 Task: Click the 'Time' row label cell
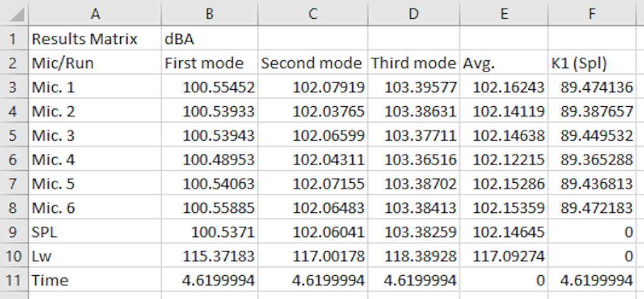coord(95,281)
